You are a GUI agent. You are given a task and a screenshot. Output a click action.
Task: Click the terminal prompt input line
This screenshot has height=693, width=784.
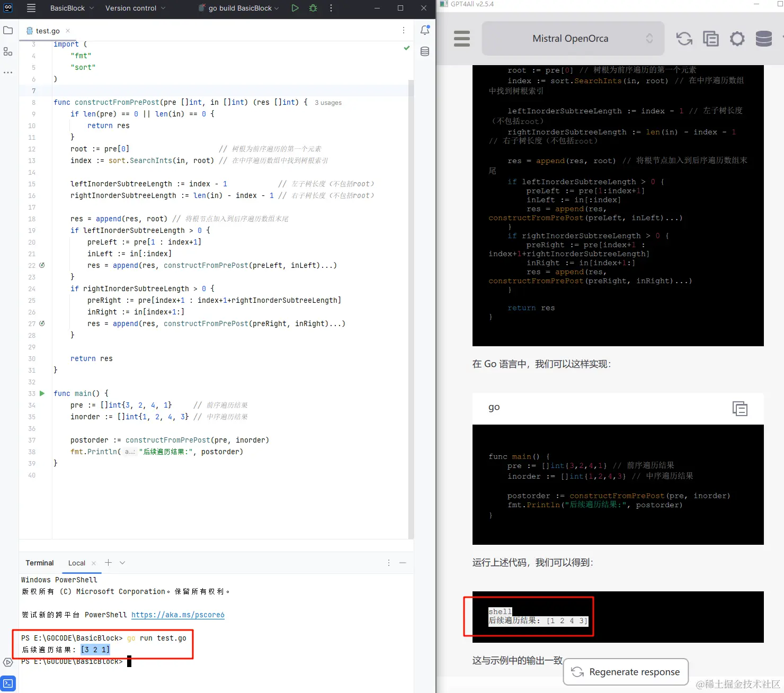(x=76, y=661)
